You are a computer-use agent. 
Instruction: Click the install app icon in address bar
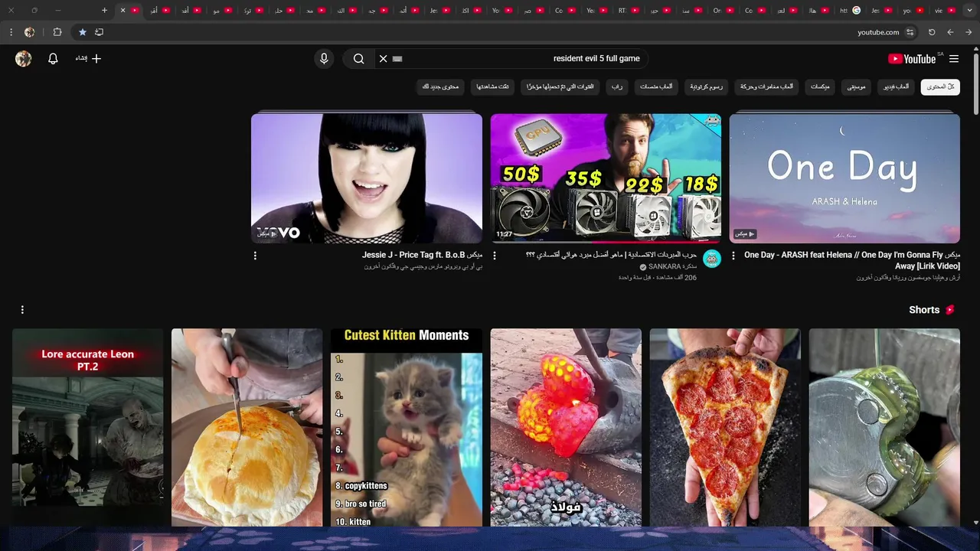(x=99, y=32)
